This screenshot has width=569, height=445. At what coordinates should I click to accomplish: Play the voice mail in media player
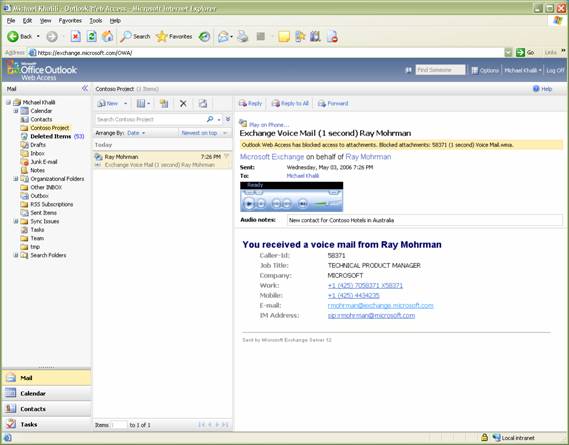[249, 204]
